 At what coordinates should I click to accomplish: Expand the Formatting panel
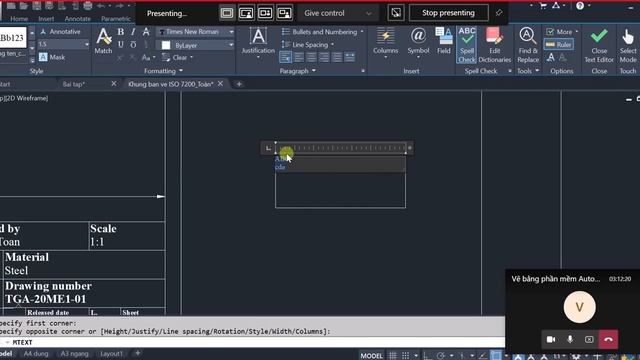[x=163, y=71]
